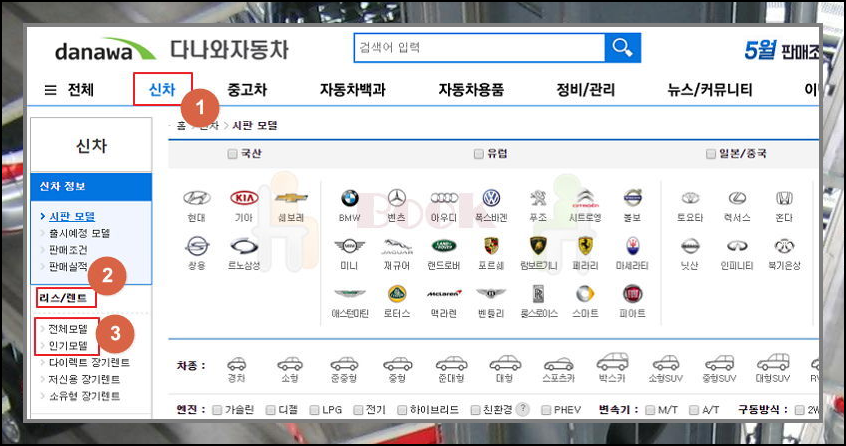Enable the 디젤 engine filter

271,410
